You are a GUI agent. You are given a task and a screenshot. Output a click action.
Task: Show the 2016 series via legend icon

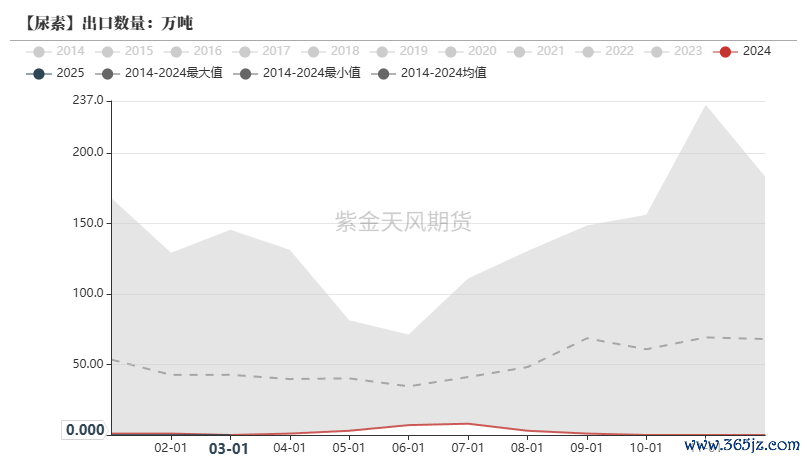tap(177, 51)
